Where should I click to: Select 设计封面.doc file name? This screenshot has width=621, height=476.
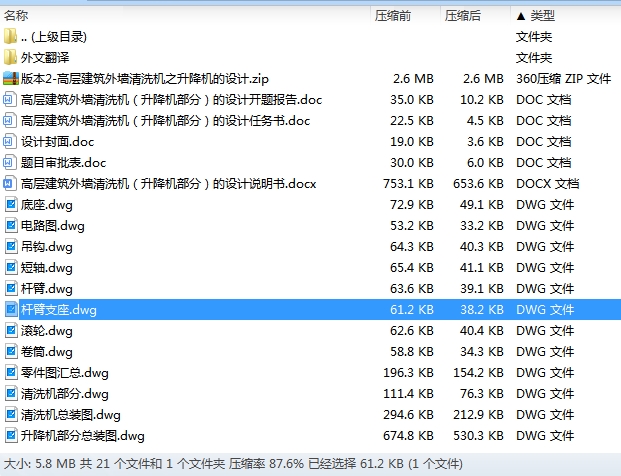coord(57,141)
